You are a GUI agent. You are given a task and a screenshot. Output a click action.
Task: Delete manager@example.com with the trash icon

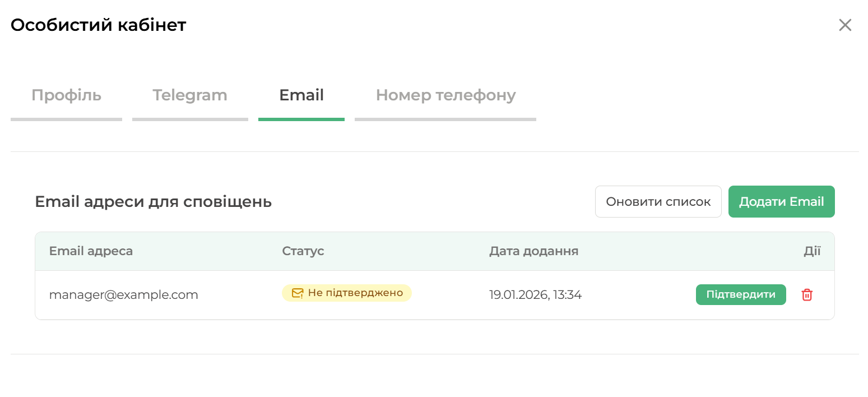807,295
